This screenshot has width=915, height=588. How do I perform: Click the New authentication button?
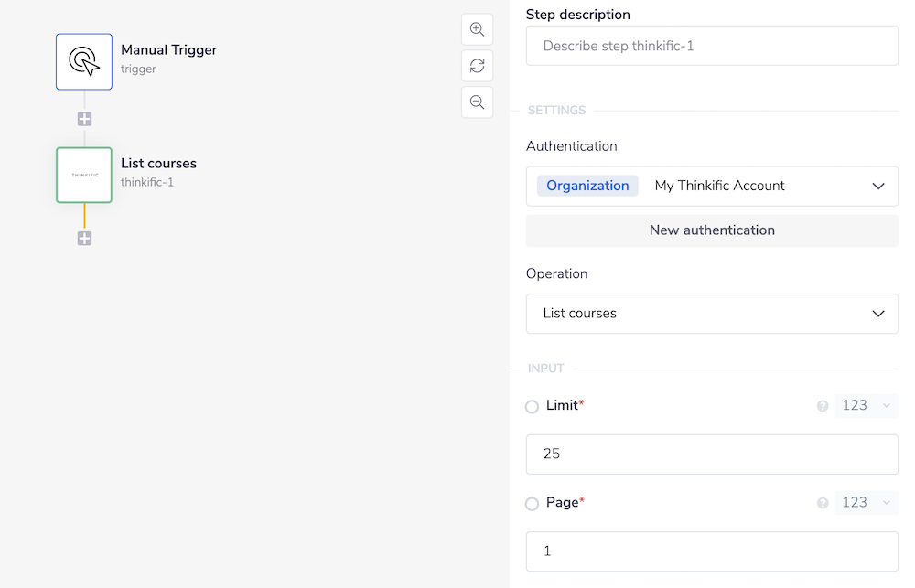click(x=712, y=230)
